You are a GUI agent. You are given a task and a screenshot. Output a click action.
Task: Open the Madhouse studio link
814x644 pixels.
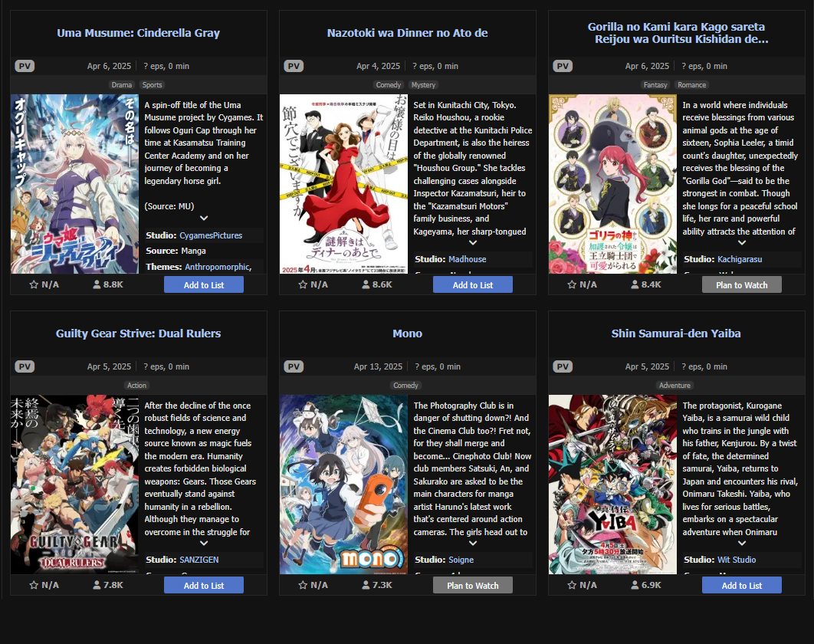pos(468,259)
